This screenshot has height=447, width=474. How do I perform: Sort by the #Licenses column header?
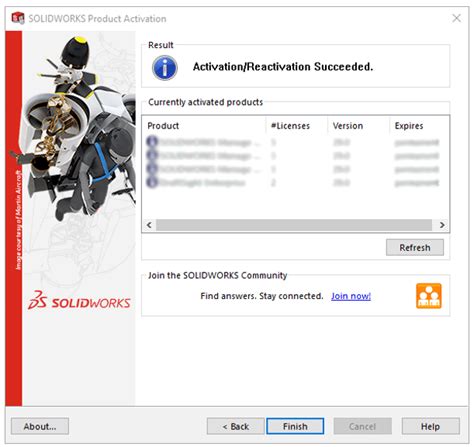[297, 126]
